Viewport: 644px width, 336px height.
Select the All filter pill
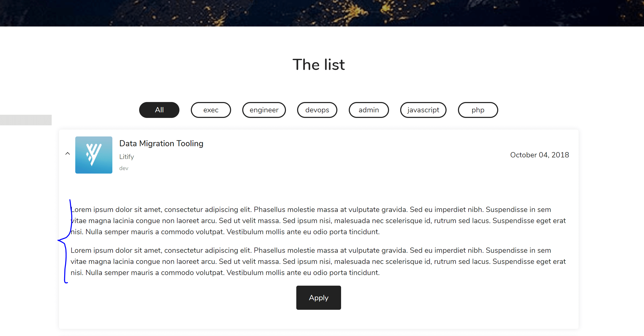[159, 110]
